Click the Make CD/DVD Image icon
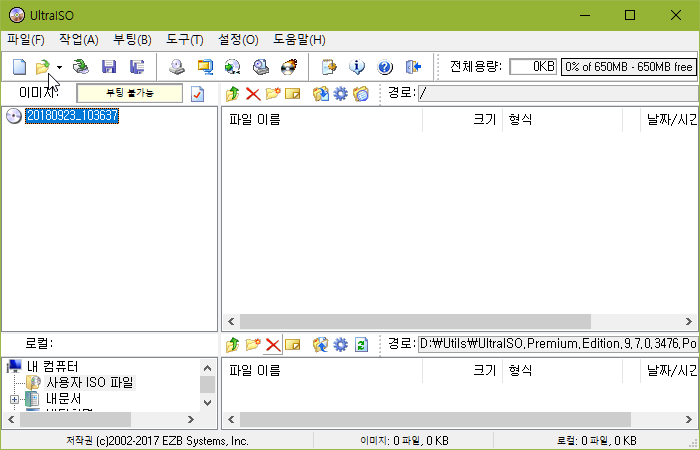Screen dimensions: 700x450 [177, 67]
